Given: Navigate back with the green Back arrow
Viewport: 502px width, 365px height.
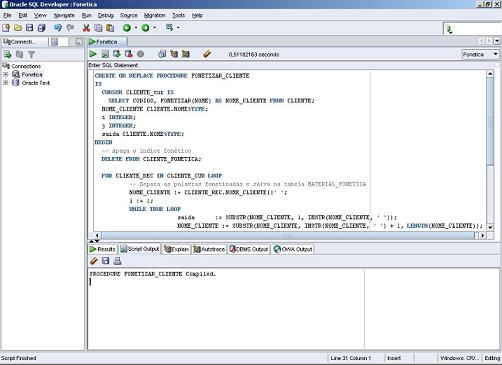Looking at the screenshot, I should tap(127, 28).
